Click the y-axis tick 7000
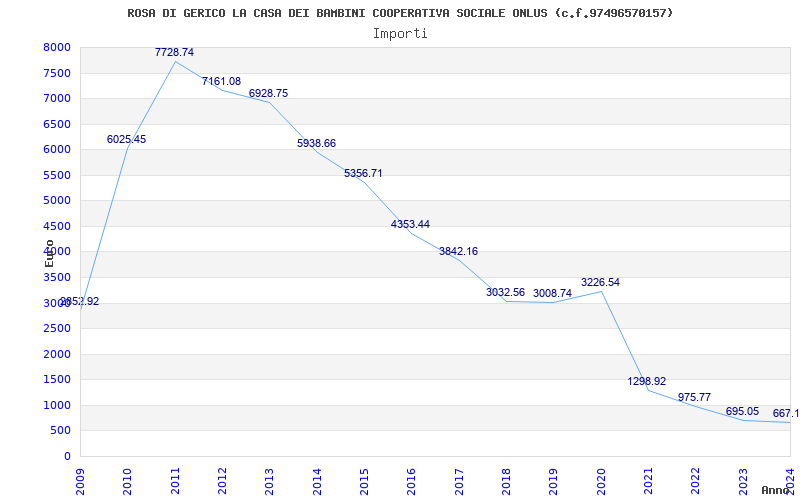The image size is (800, 500). (57, 98)
